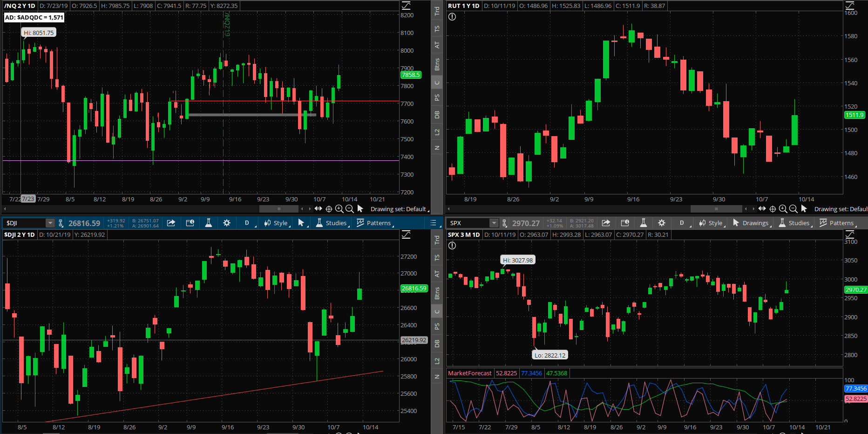Click the RUT chart horizontal scrollbar thumb
Screen dimensions: 868x434
tap(716, 209)
